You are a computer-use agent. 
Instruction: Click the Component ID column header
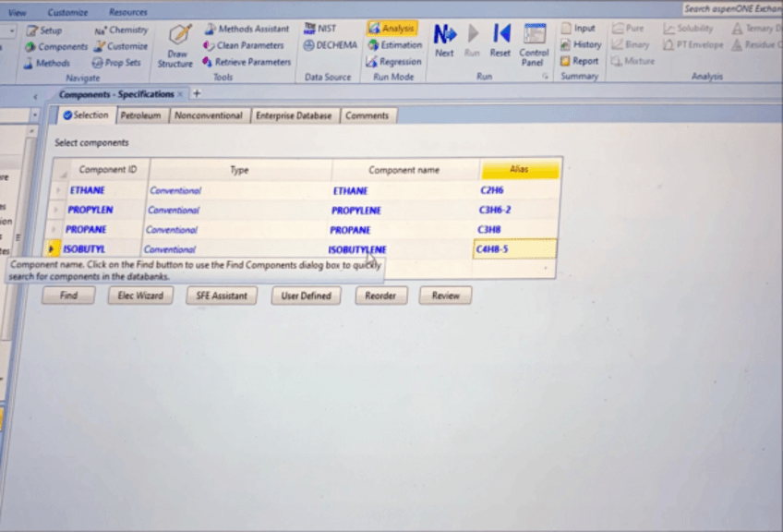pyautogui.click(x=108, y=170)
